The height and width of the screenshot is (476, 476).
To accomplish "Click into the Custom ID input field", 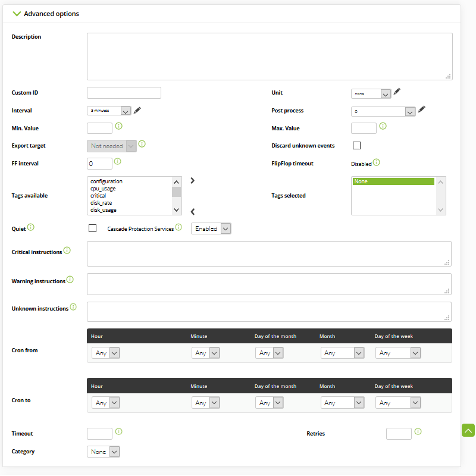I will (x=124, y=93).
